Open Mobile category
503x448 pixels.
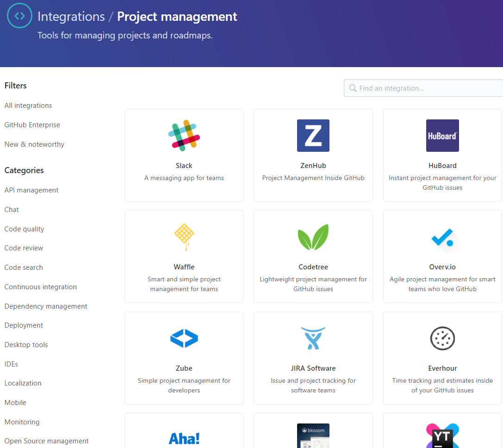15,403
